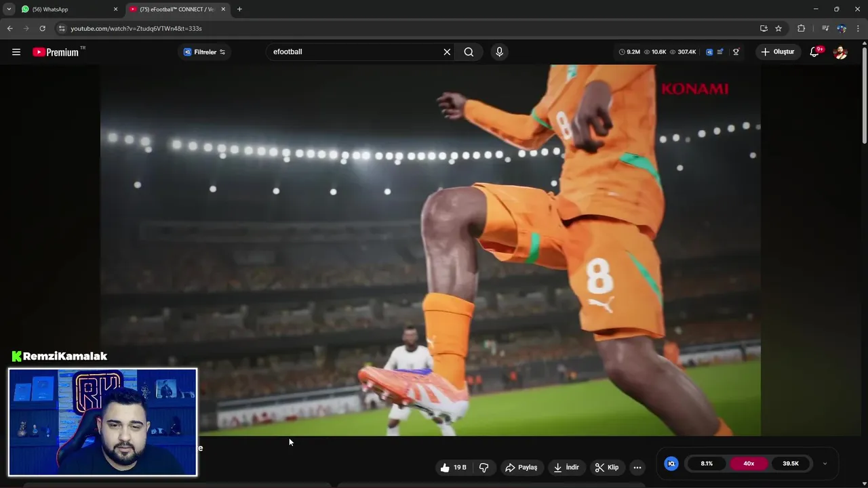This screenshot has width=868, height=488.
Task: Click the search magnifier button
Action: (x=469, y=52)
